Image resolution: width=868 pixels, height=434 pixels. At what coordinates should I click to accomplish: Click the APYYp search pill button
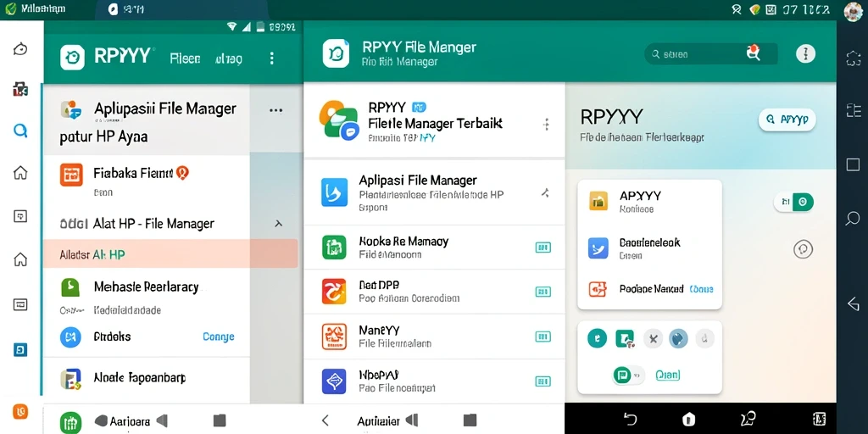787,119
